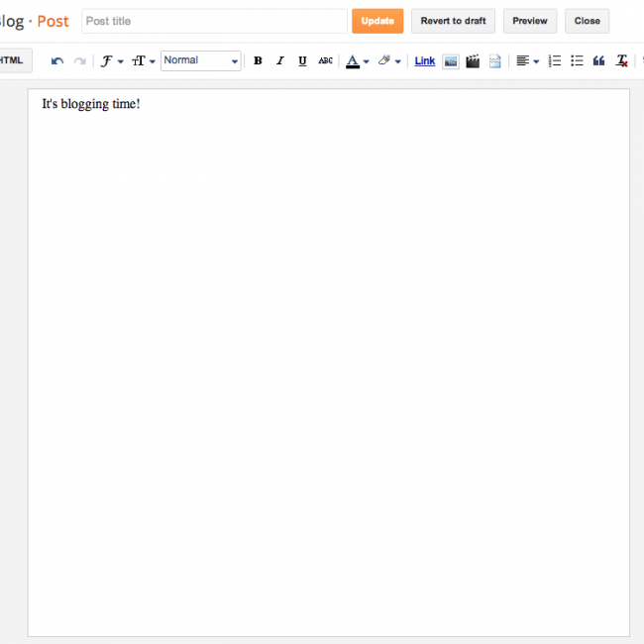Screen dimensions: 644x644
Task: Toggle underline formatting
Action: (303, 61)
